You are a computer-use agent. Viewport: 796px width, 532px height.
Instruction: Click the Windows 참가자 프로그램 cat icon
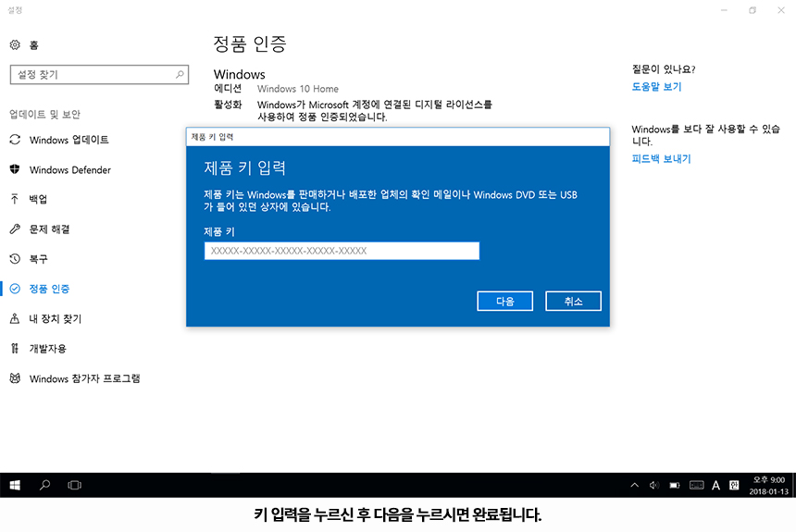tap(15, 378)
